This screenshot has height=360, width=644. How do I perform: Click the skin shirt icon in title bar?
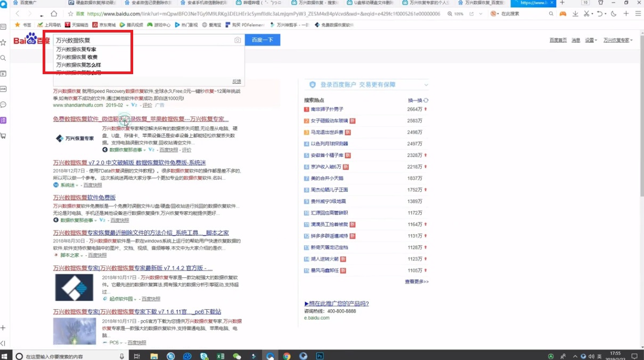pyautogui.click(x=601, y=3)
